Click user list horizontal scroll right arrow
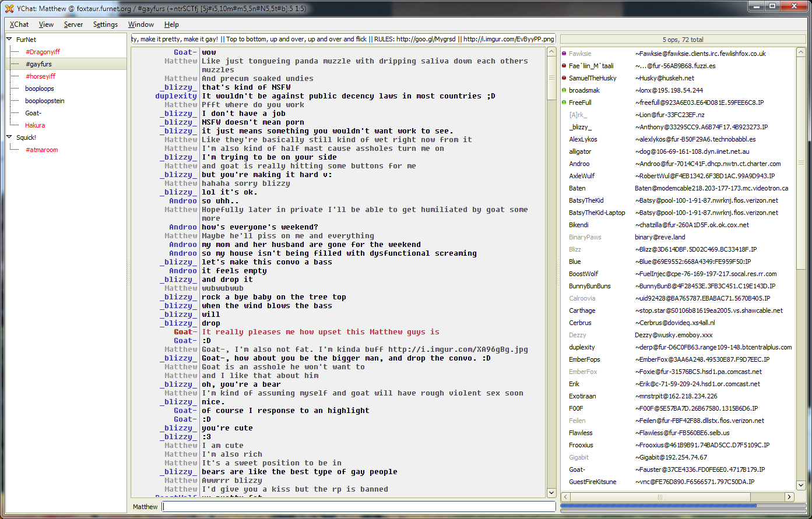Image resolution: width=812 pixels, height=519 pixels. (x=789, y=497)
